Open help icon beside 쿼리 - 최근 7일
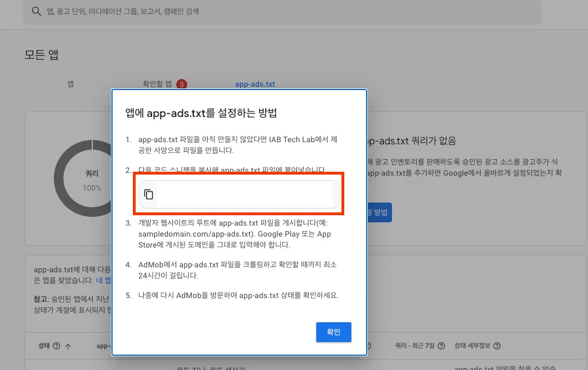The image size is (588, 370). 441,346
